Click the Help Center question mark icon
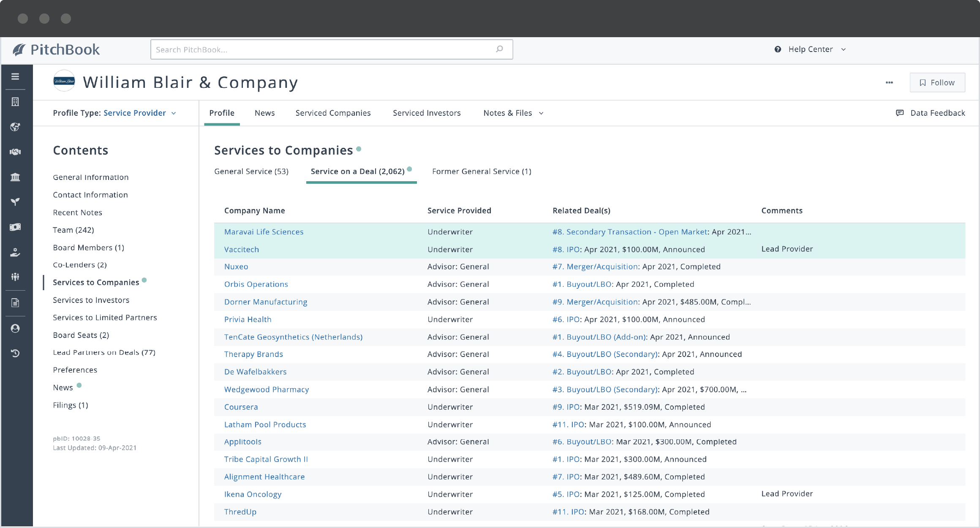This screenshot has width=980, height=528. coord(778,49)
